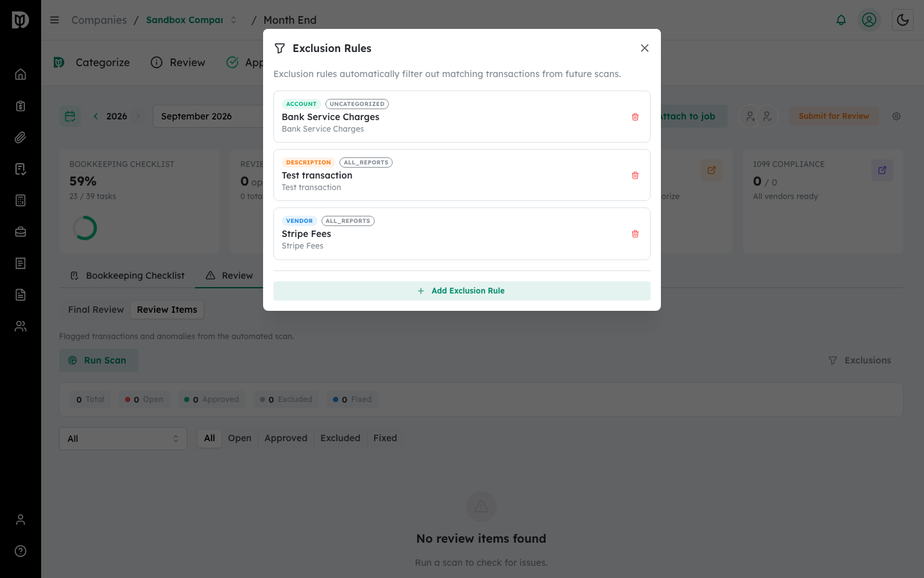Image resolution: width=924 pixels, height=578 pixels.
Task: Expand the Sandbox Company selector
Action: pos(192,20)
